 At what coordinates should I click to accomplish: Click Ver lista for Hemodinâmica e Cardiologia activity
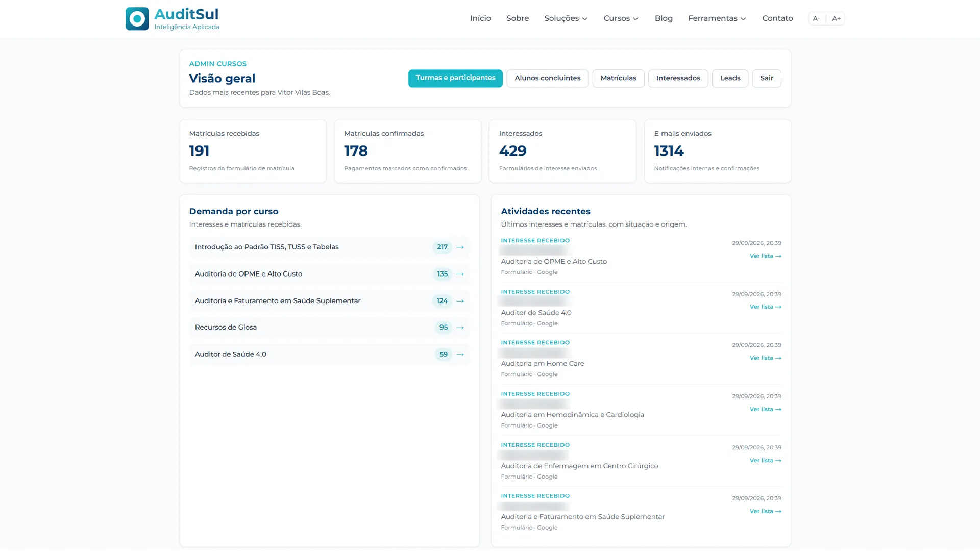[765, 409]
